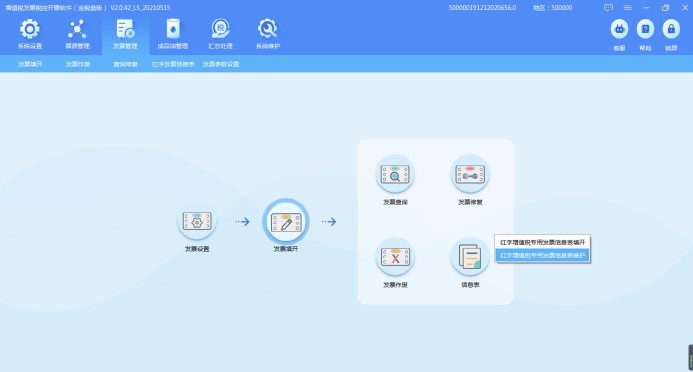Click the 发票查询 magnifier icon
Screen dimensions: 693x372
pyautogui.click(x=395, y=175)
